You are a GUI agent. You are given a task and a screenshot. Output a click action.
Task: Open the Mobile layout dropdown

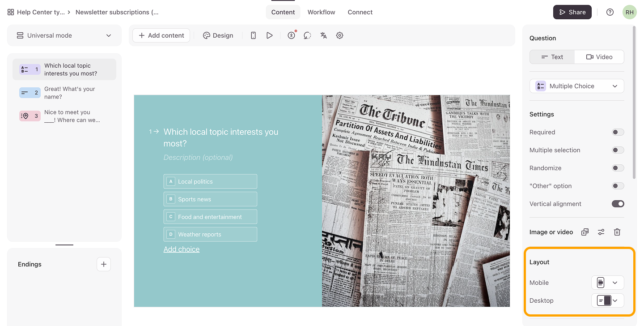coord(608,283)
